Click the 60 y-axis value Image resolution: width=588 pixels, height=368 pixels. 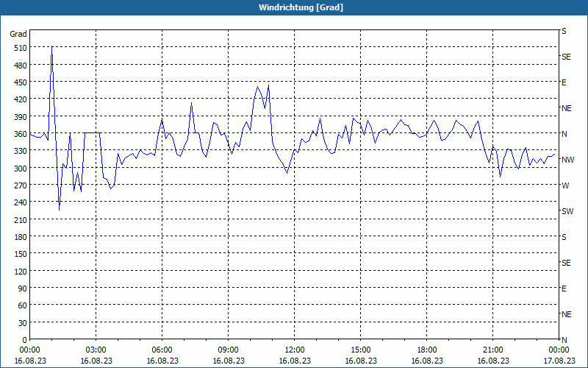[x=23, y=305]
